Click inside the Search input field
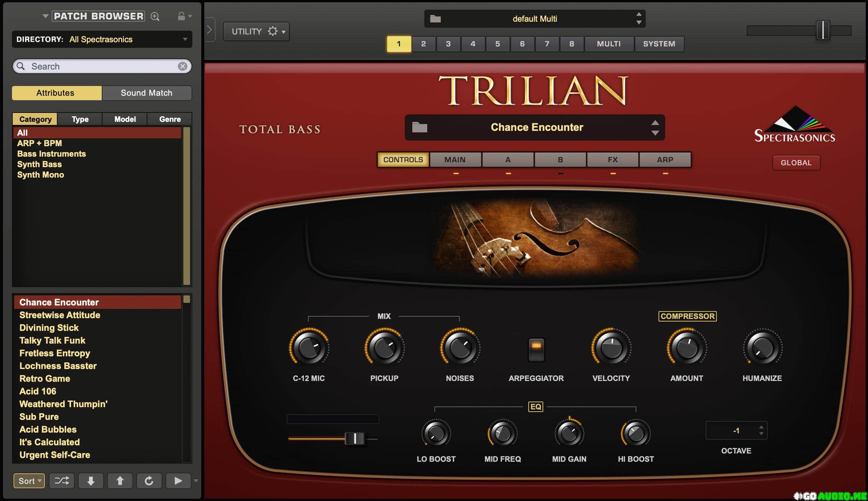868x501 pixels. pyautogui.click(x=102, y=66)
